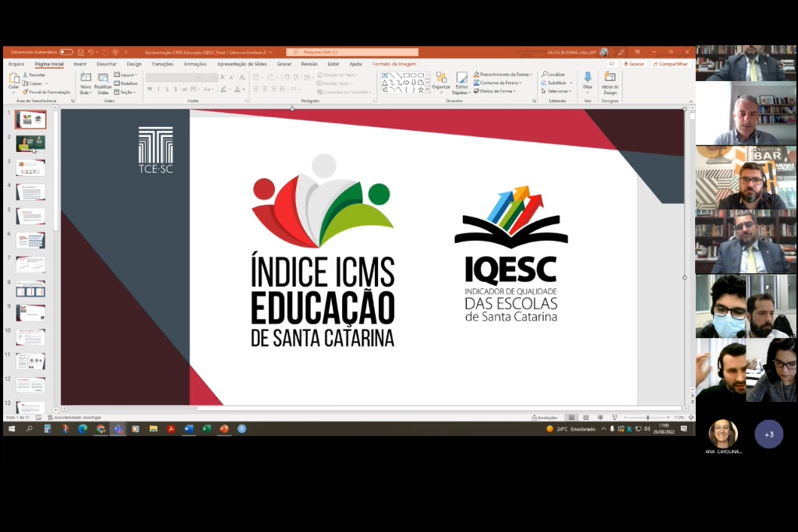Switch to Normal view icon in status bar
This screenshot has width=798, height=532.
pos(571,417)
